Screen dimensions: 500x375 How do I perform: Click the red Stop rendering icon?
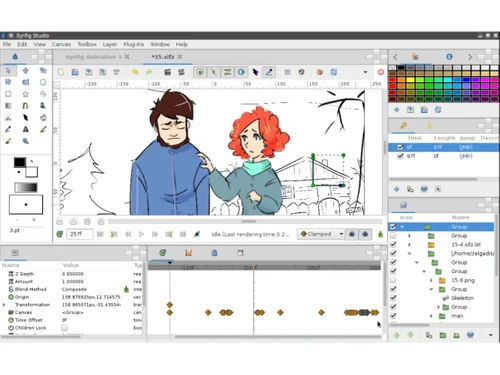coord(381,72)
